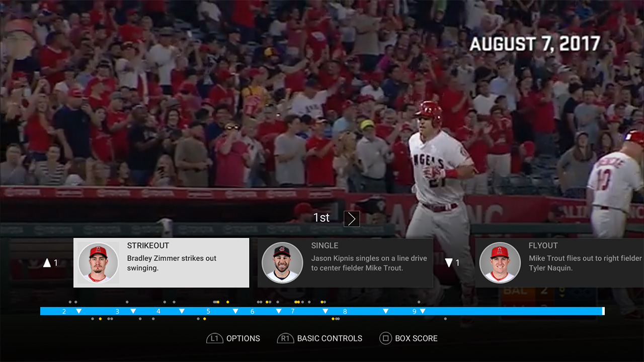Screen dimensions: 644x362
Task: Jump to inning 2 on timeline
Action: point(64,311)
